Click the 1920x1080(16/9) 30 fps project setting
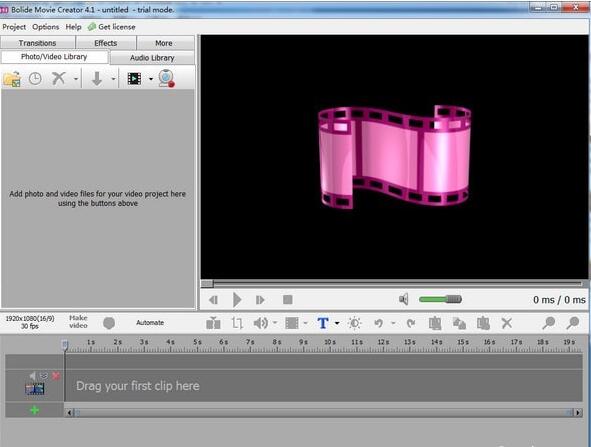This screenshot has height=447, width=591. [x=30, y=322]
